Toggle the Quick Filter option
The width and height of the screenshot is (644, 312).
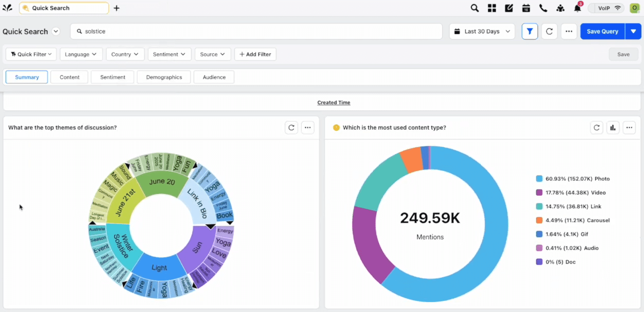tap(31, 54)
